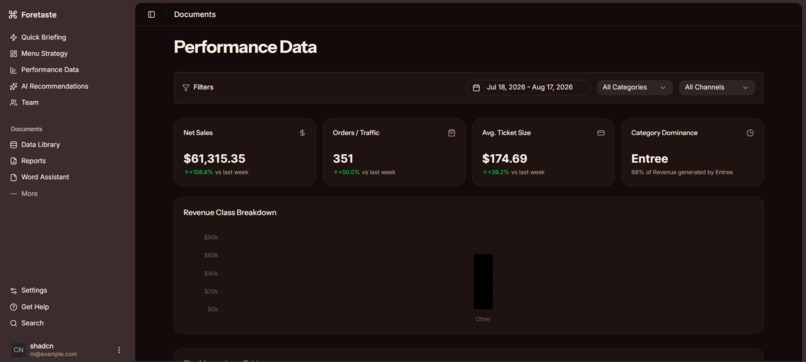Expand the All Channels chevron arrow

745,88
